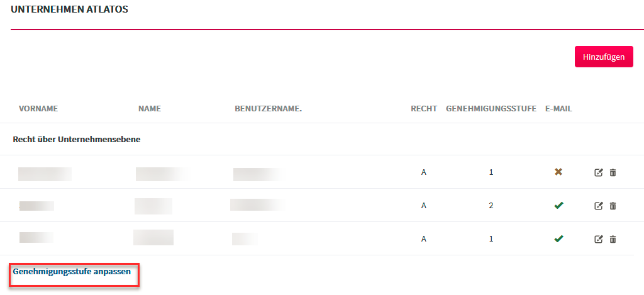Click the RECHT column header

point(424,109)
